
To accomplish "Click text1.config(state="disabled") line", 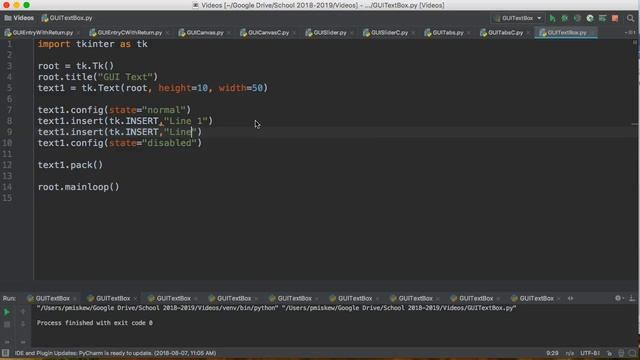I will [x=120, y=143].
